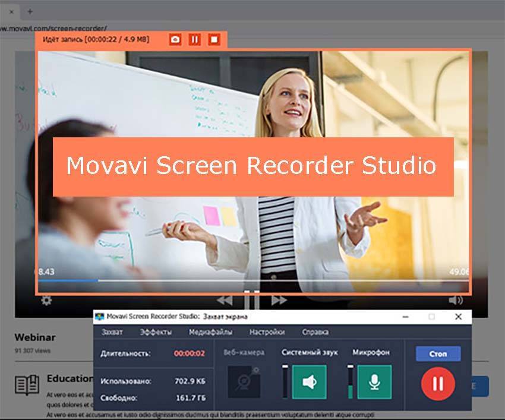Click the Системный звук label

310,352
